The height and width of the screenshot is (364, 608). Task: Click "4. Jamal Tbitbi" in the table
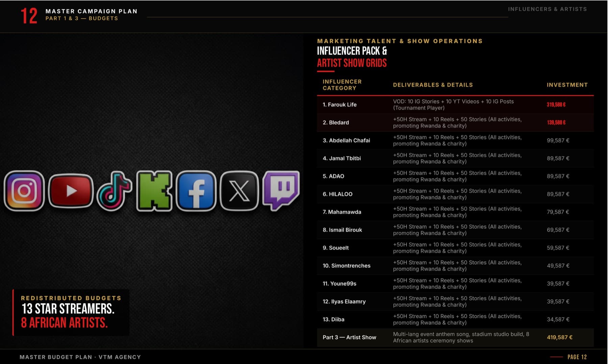pyautogui.click(x=342, y=158)
